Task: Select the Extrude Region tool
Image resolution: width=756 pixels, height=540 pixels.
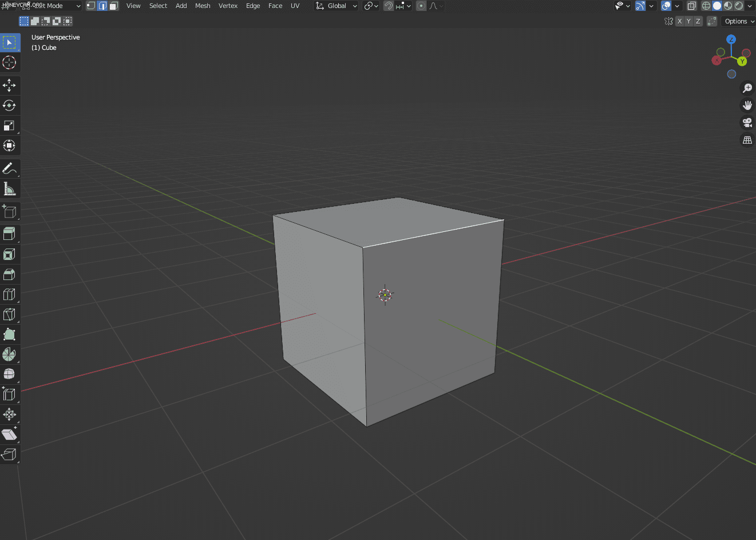Action: 10,234
